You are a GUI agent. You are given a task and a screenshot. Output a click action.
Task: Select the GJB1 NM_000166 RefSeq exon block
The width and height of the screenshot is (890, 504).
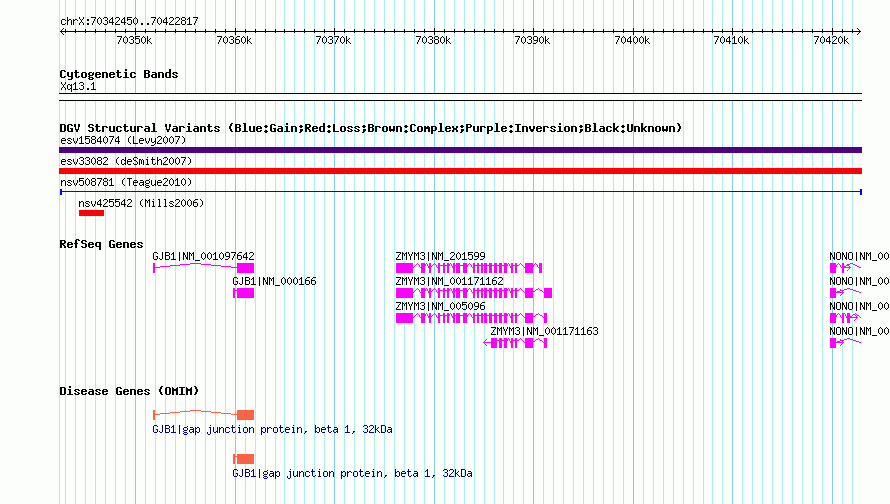(244, 293)
